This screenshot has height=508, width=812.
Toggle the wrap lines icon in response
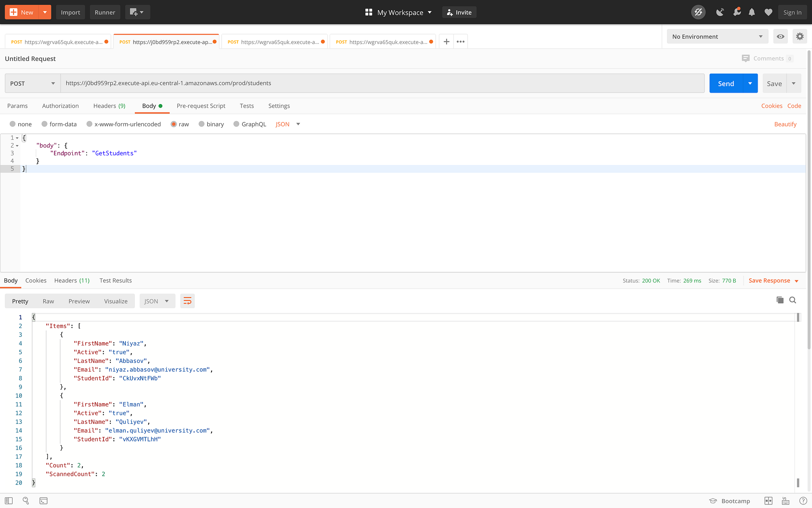coord(187,301)
